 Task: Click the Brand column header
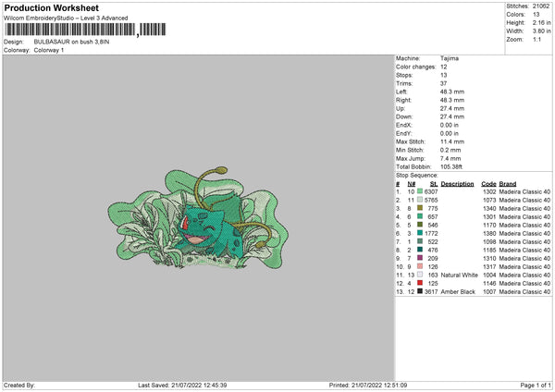pos(508,183)
